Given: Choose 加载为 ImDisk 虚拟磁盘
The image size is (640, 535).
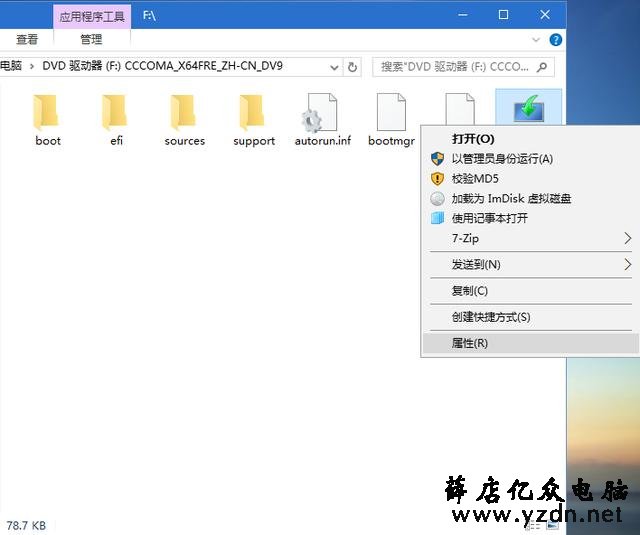Looking at the screenshot, I should (530, 198).
